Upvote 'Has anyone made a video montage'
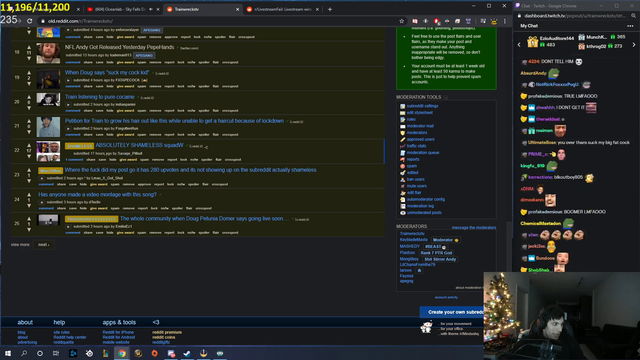Image resolution: width=640 pixels, height=360 pixels. coord(29,195)
